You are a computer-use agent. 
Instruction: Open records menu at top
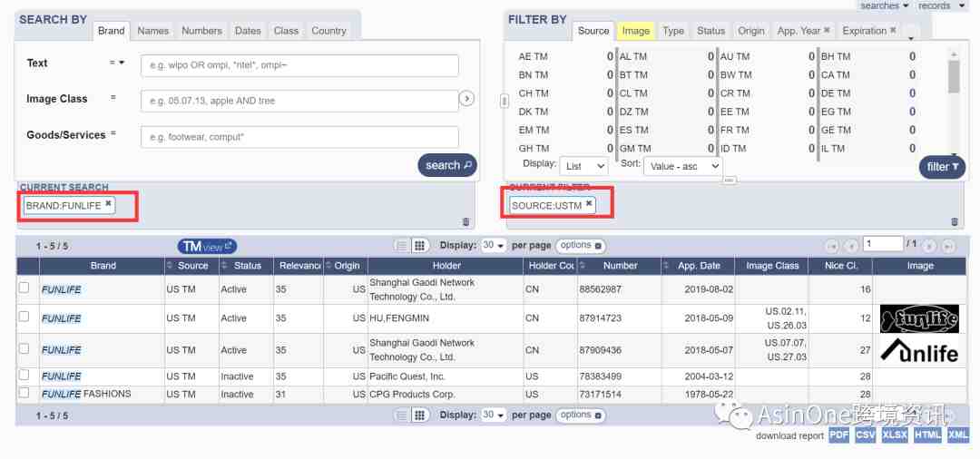point(942,5)
